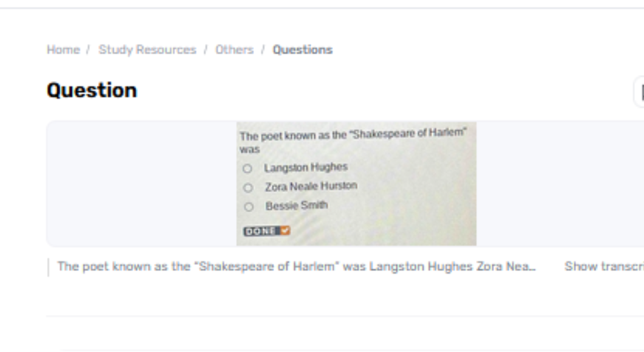The image size is (644, 352).
Task: Open the Others breadcrumb link
Action: click(234, 49)
